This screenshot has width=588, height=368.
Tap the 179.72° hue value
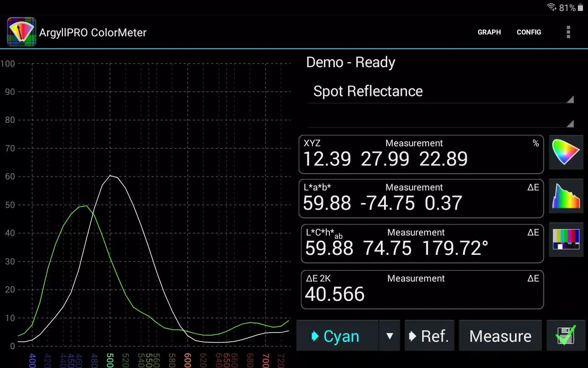(455, 248)
